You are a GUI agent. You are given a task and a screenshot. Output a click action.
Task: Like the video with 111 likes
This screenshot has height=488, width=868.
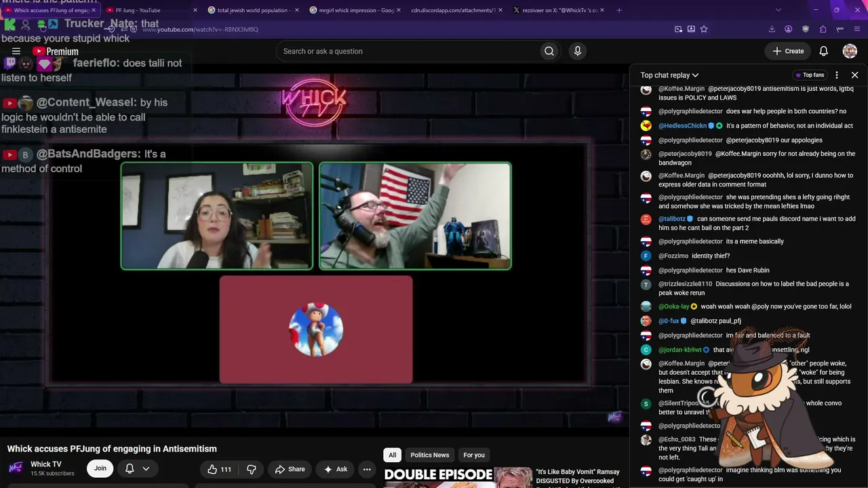click(219, 469)
